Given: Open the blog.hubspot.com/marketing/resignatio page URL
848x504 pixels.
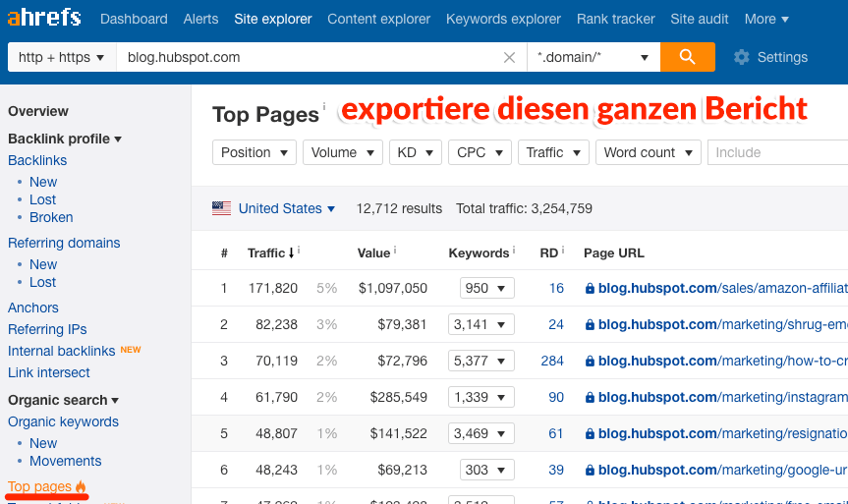Looking at the screenshot, I should pos(722,433).
